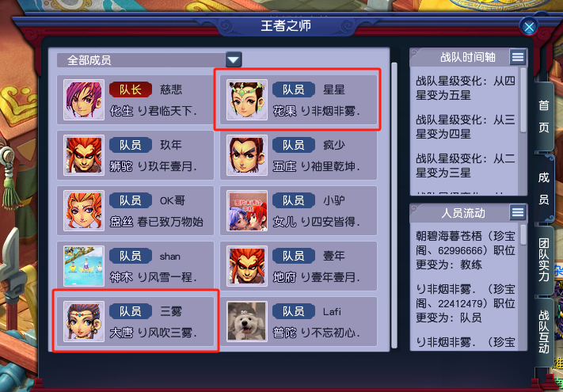Select OK哥's orange-haired avatar
The image size is (563, 392).
click(x=84, y=211)
